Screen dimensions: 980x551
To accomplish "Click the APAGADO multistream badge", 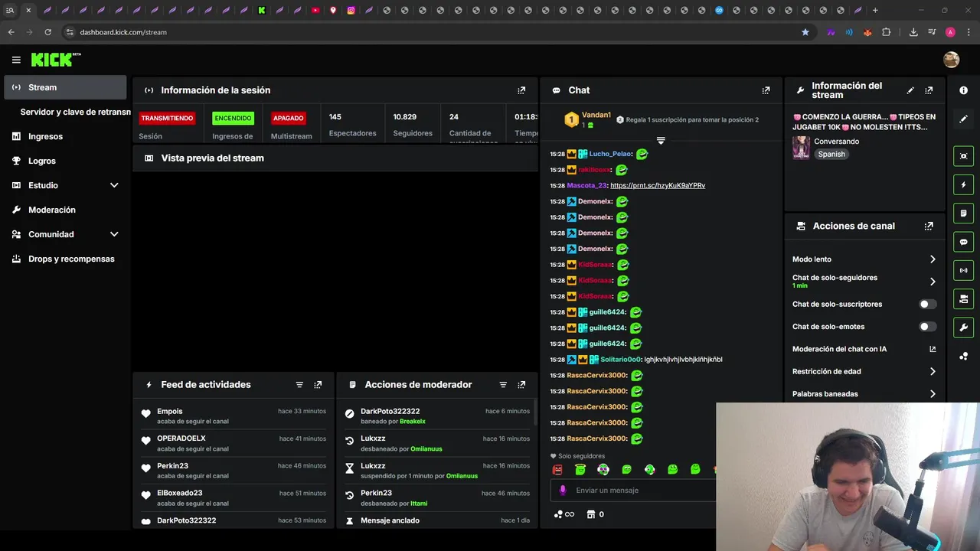I will pyautogui.click(x=289, y=119).
